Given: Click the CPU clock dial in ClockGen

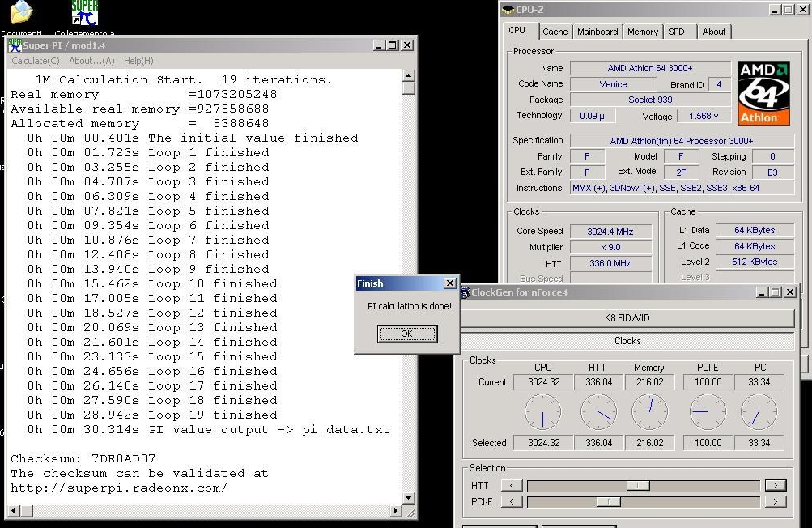Looking at the screenshot, I should click(542, 412).
